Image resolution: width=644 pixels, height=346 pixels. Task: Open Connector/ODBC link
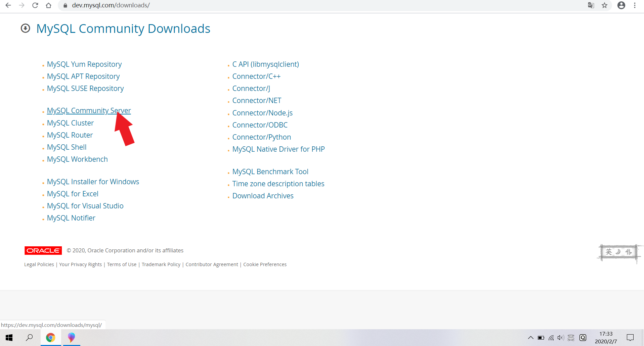tap(260, 125)
